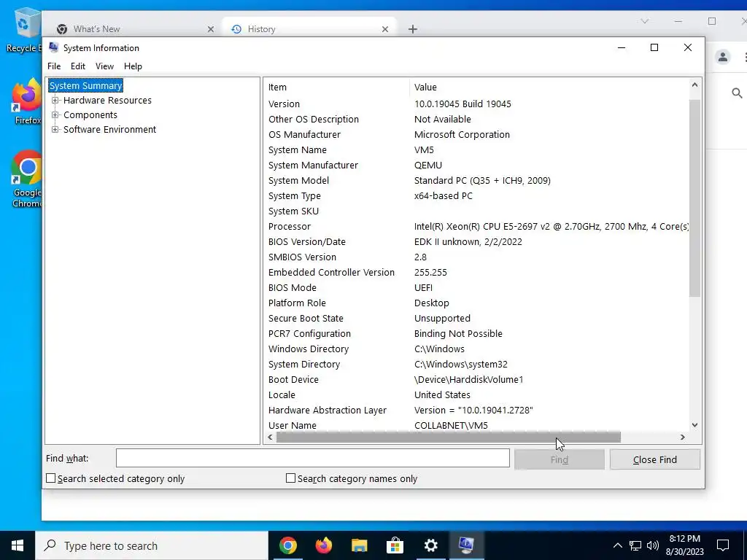This screenshot has width=747, height=560.
Task: Open the Windows Start menu
Action: click(18, 545)
